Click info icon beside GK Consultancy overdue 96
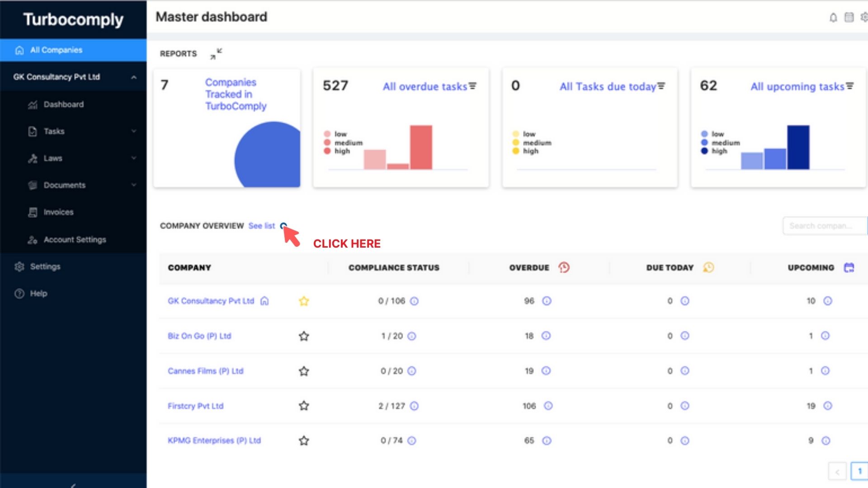The image size is (868, 488). click(547, 301)
